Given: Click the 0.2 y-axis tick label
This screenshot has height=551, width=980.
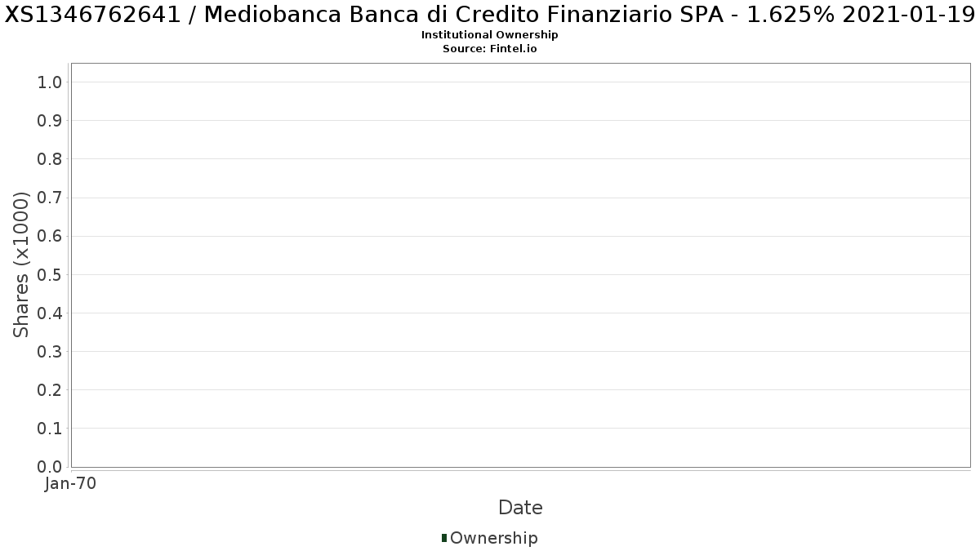Looking at the screenshot, I should click(50, 389).
